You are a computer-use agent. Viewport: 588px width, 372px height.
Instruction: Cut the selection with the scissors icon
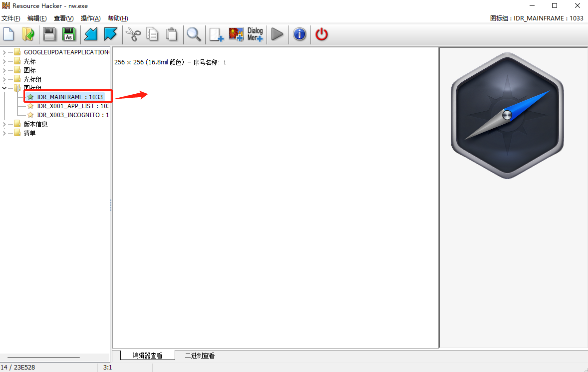(x=133, y=34)
